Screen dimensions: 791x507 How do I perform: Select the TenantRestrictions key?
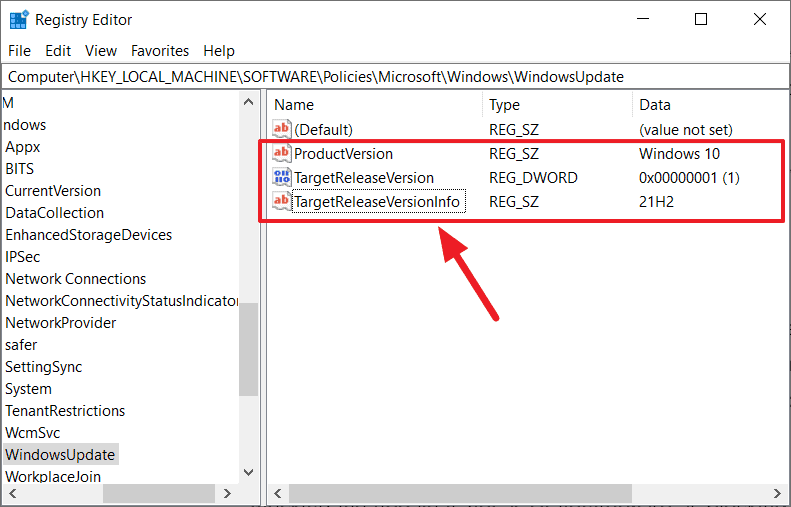click(65, 411)
